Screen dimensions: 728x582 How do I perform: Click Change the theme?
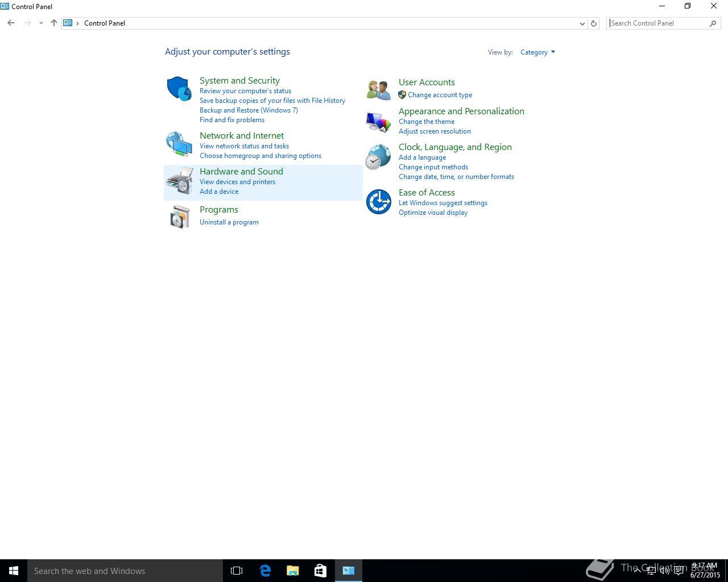[x=427, y=122]
